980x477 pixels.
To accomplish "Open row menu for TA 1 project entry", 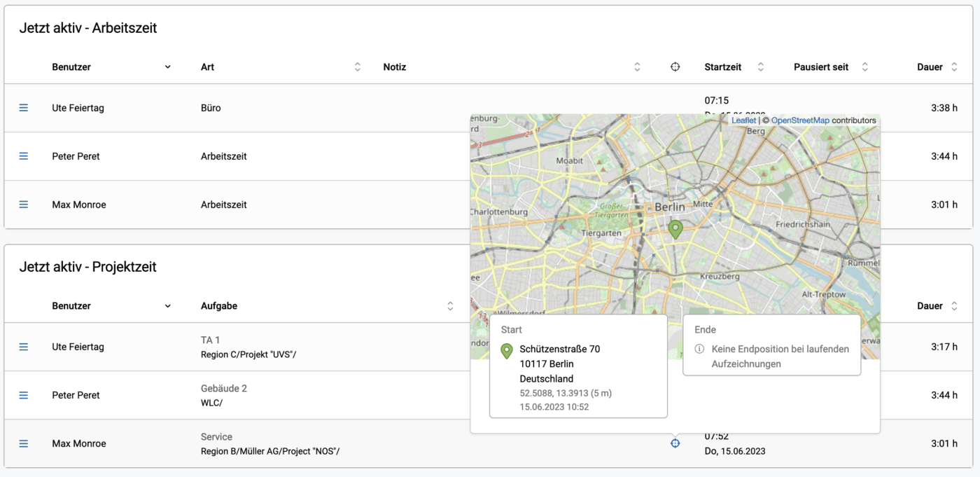I will click(23, 347).
